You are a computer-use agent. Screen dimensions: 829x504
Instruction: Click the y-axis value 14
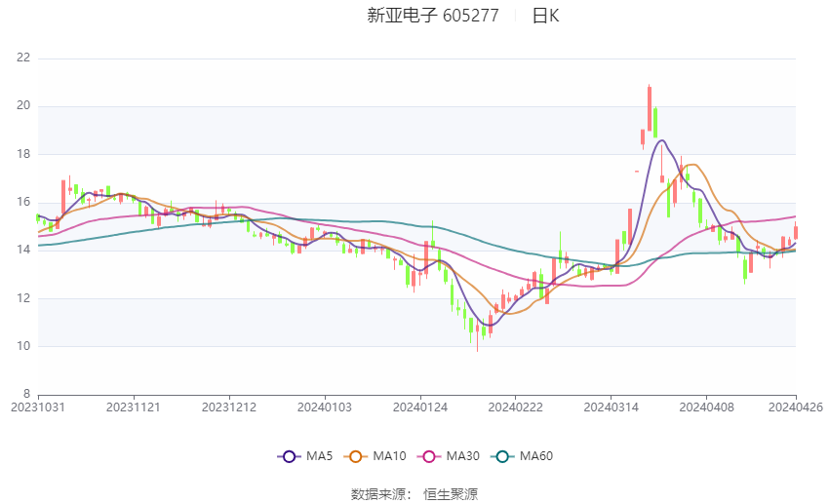pos(23,250)
